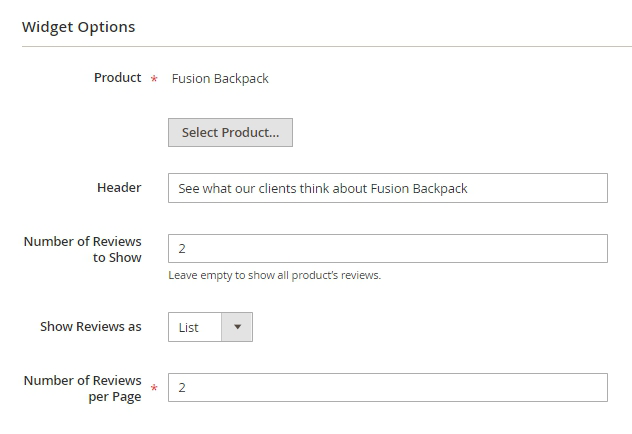Click the Product field label
The image size is (632, 434).
tap(117, 78)
